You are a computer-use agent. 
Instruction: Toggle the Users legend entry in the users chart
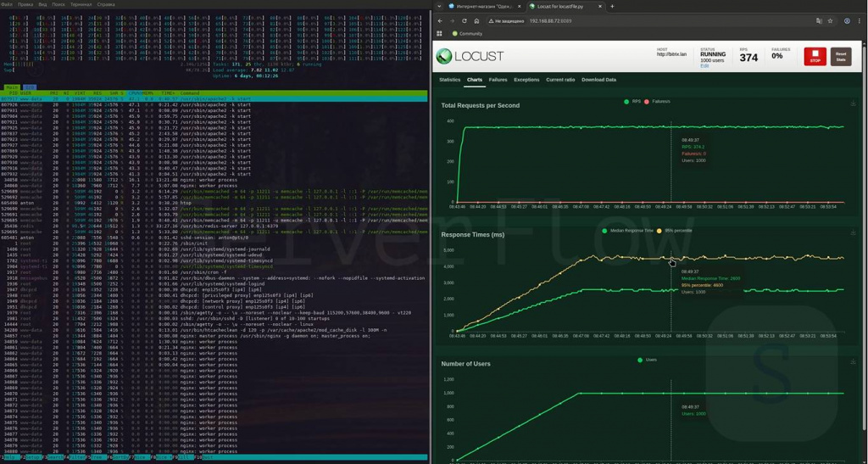click(x=647, y=360)
